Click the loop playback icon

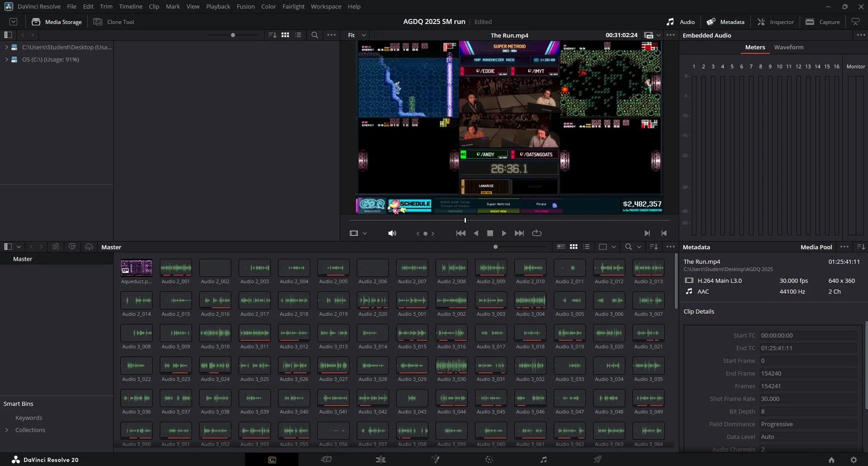pyautogui.click(x=537, y=233)
